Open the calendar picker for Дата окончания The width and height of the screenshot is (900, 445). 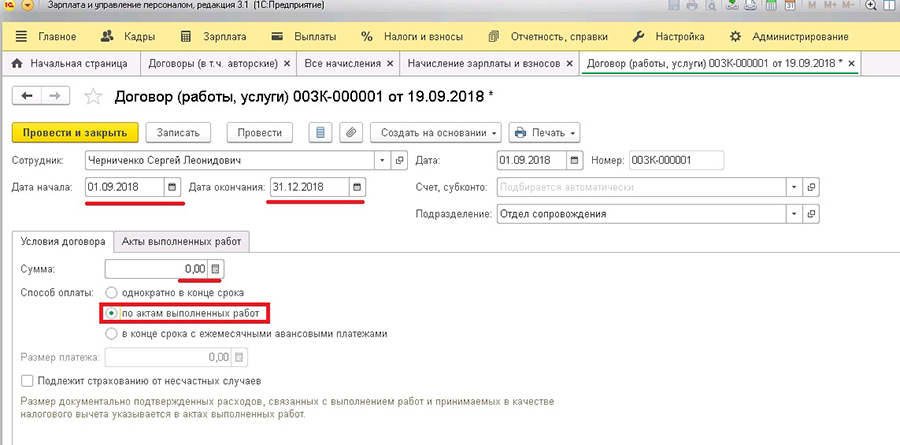click(356, 187)
